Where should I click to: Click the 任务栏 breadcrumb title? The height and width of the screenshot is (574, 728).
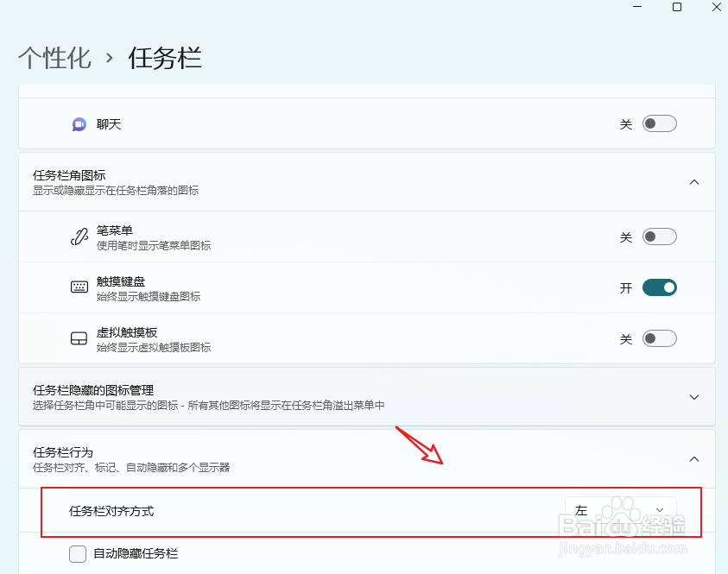click(164, 55)
